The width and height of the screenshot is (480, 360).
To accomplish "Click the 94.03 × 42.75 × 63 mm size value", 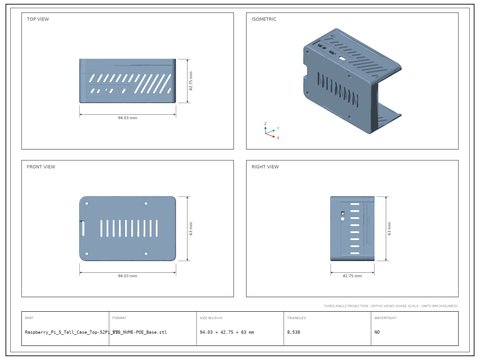I will [227, 332].
